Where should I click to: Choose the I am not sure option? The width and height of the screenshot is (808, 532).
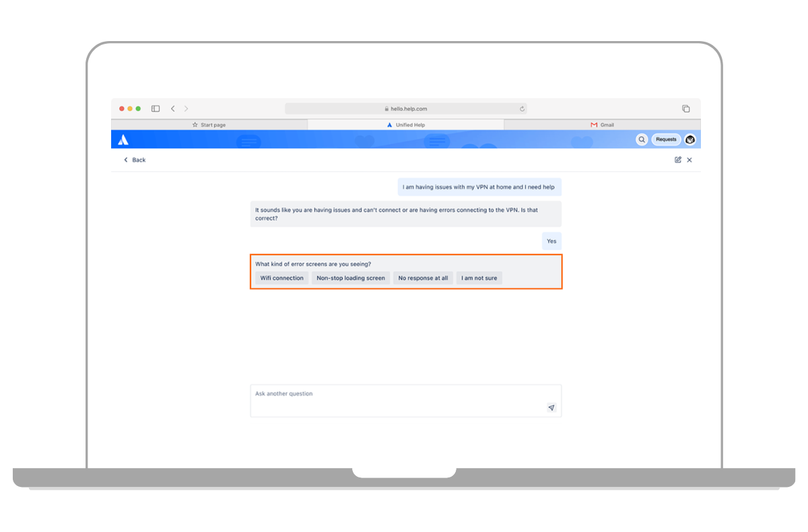[479, 277]
